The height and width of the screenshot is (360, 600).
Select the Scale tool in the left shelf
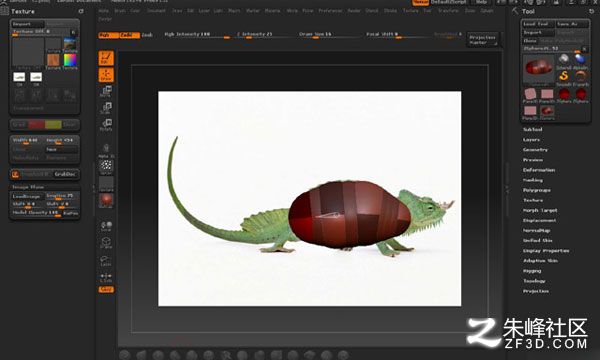pyautogui.click(x=106, y=108)
